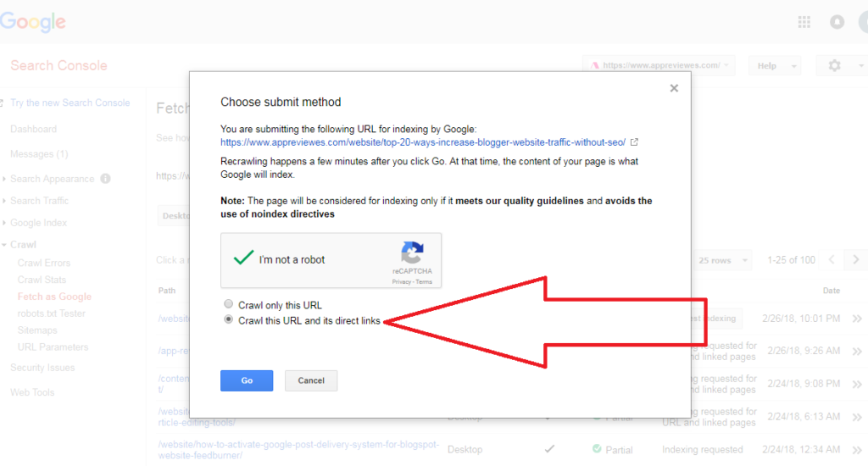This screenshot has height=466, width=868.
Task: Go to next page of results
Action: [856, 259]
